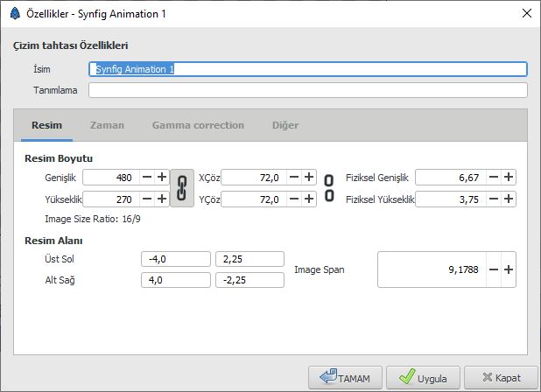Switch to the Resim tab
This screenshot has width=541, height=392.
coord(47,125)
